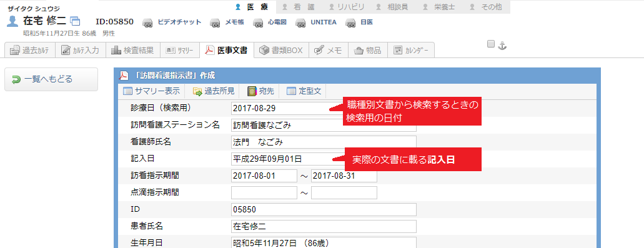Open the 検査結果 tab
Screen dimensions: 644x248
(x=132, y=51)
